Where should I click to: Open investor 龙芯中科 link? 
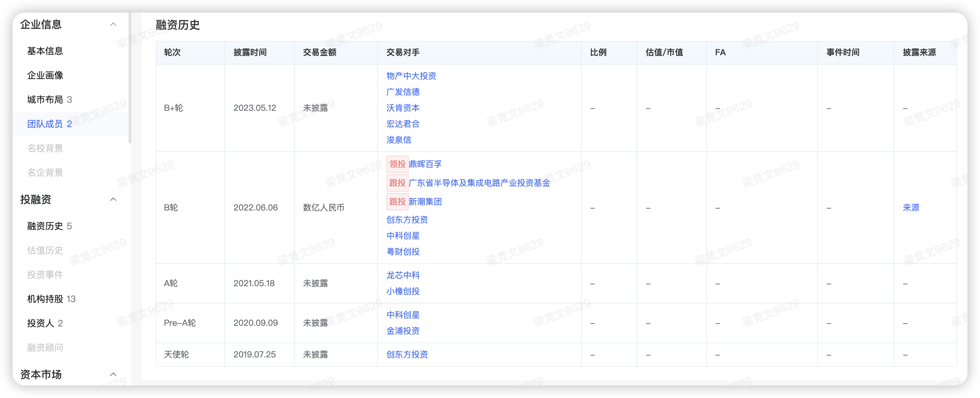coord(403,275)
